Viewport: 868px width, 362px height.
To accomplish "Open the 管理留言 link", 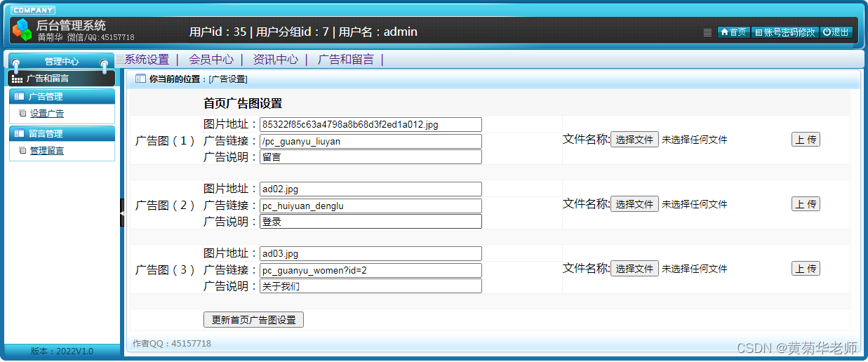I will point(47,150).
